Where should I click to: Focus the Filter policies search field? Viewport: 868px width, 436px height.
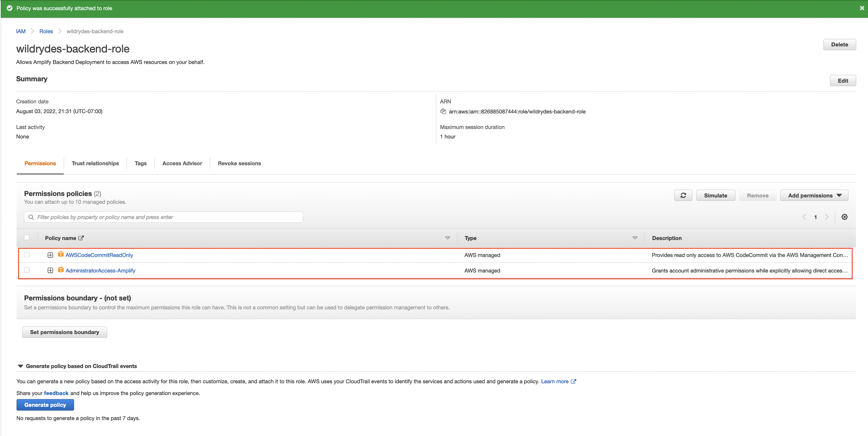163,217
